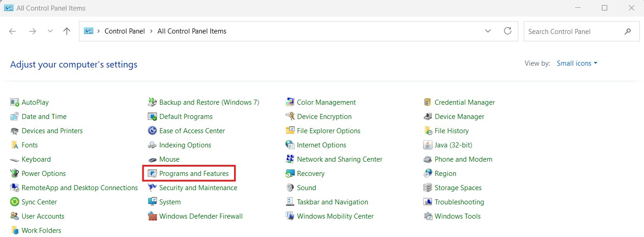Click the Mouse icon

(x=152, y=159)
